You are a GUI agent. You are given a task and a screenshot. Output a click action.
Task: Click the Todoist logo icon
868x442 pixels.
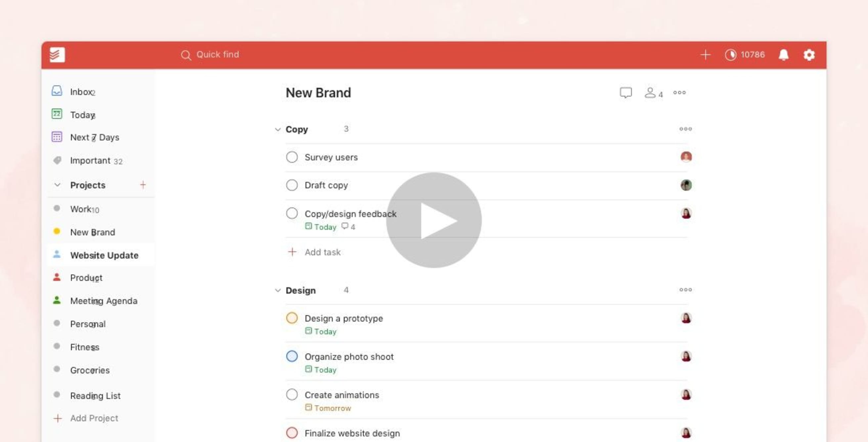(57, 55)
